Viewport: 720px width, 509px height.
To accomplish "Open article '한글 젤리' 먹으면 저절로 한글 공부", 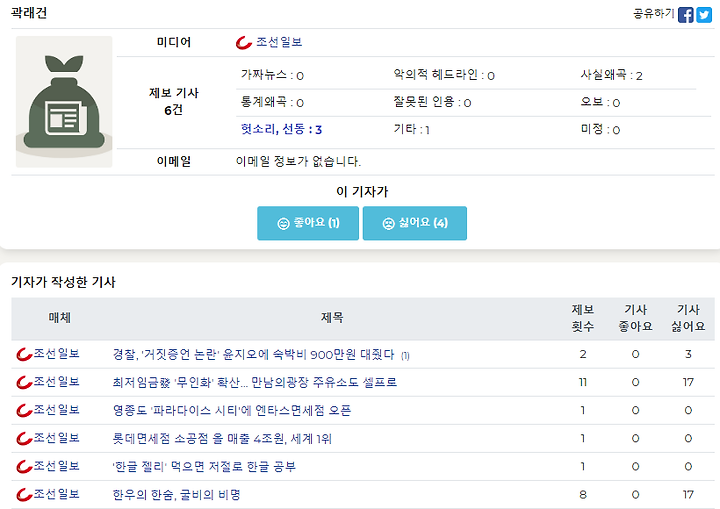I will click(x=204, y=467).
